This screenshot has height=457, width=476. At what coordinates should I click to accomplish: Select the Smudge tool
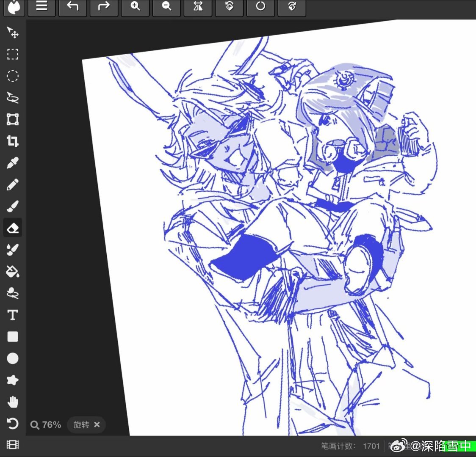(x=12, y=293)
